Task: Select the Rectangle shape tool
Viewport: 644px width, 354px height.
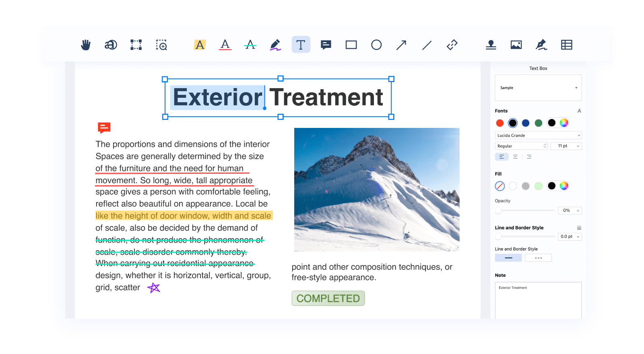Action: [x=351, y=45]
